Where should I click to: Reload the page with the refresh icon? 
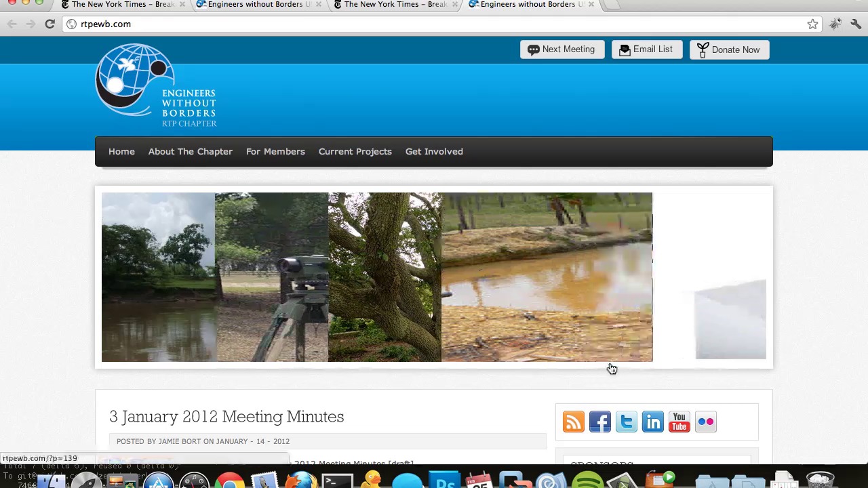(50, 24)
